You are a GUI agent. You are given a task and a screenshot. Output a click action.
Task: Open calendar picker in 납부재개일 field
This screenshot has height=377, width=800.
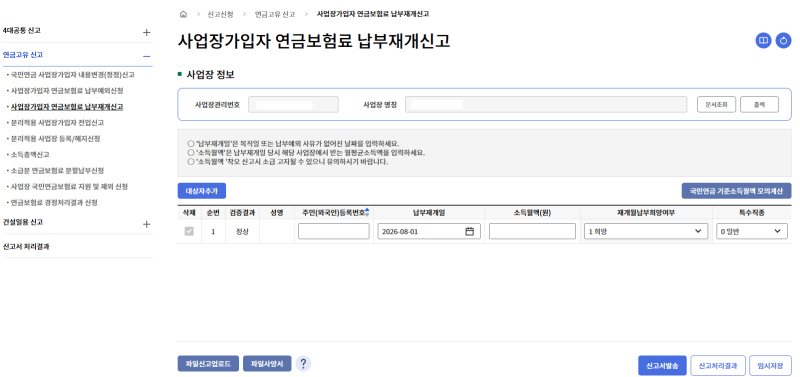pos(469,231)
